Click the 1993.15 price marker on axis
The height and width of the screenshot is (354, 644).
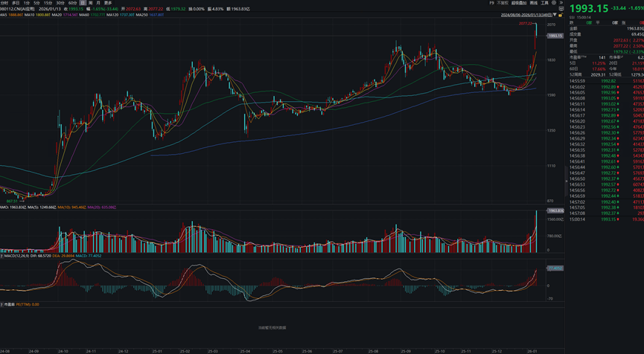tap(555, 35)
